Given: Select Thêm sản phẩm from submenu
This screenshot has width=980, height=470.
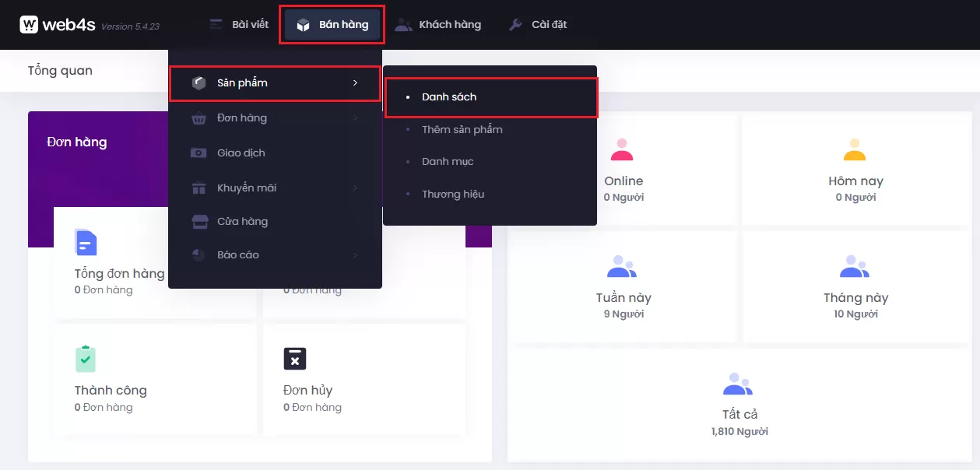Looking at the screenshot, I should [x=462, y=129].
